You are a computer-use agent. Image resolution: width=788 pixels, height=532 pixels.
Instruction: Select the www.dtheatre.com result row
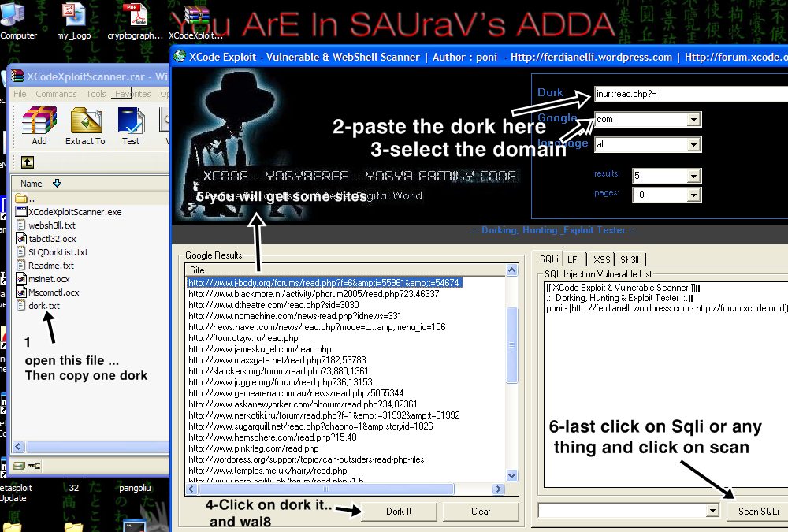click(273, 305)
